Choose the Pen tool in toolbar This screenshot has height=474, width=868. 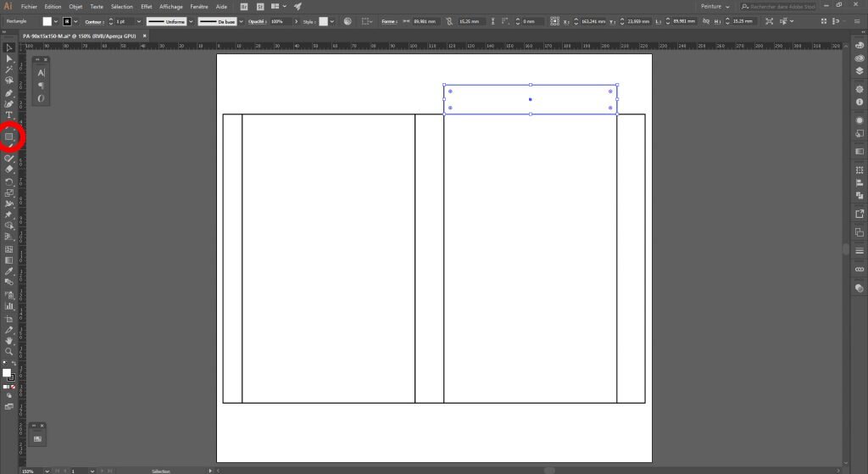coord(9,92)
